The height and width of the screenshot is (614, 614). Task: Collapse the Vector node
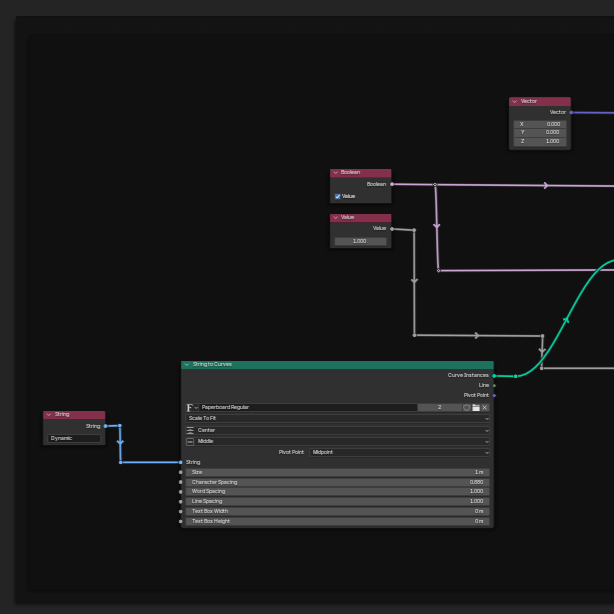point(515,101)
